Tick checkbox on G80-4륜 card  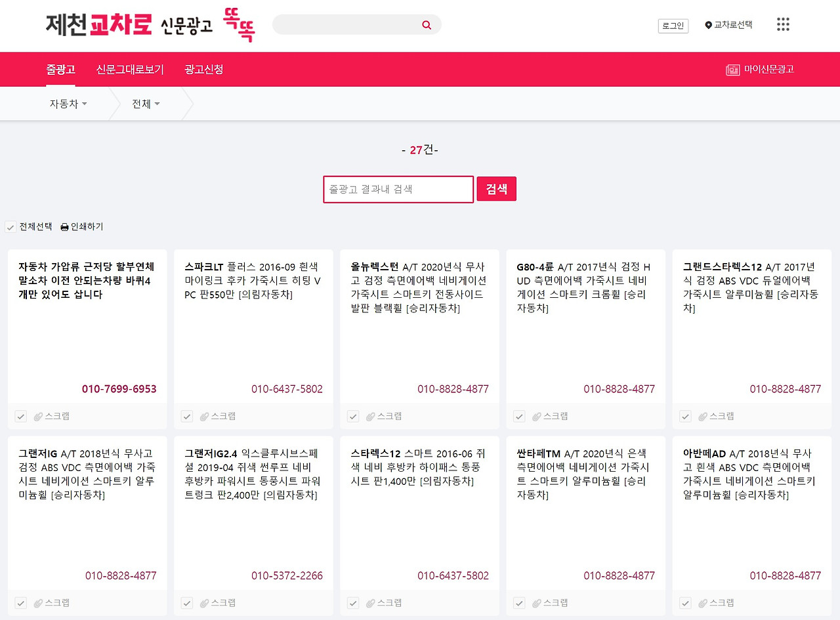519,416
